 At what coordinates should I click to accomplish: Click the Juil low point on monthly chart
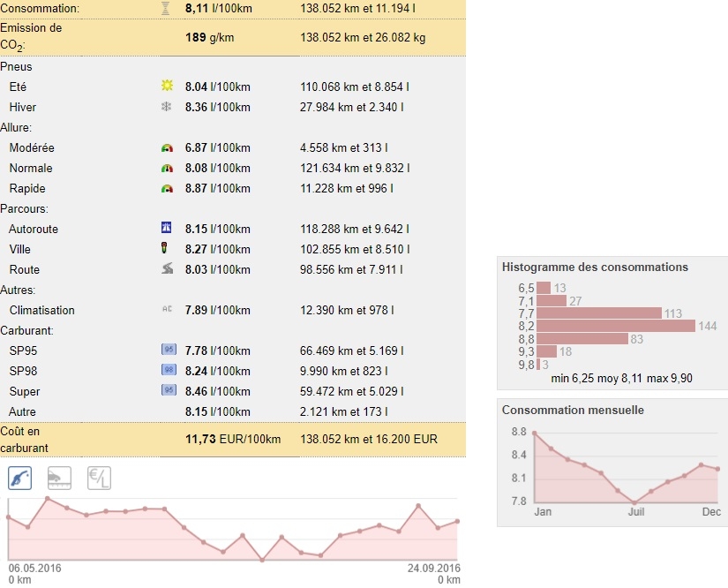click(x=634, y=502)
